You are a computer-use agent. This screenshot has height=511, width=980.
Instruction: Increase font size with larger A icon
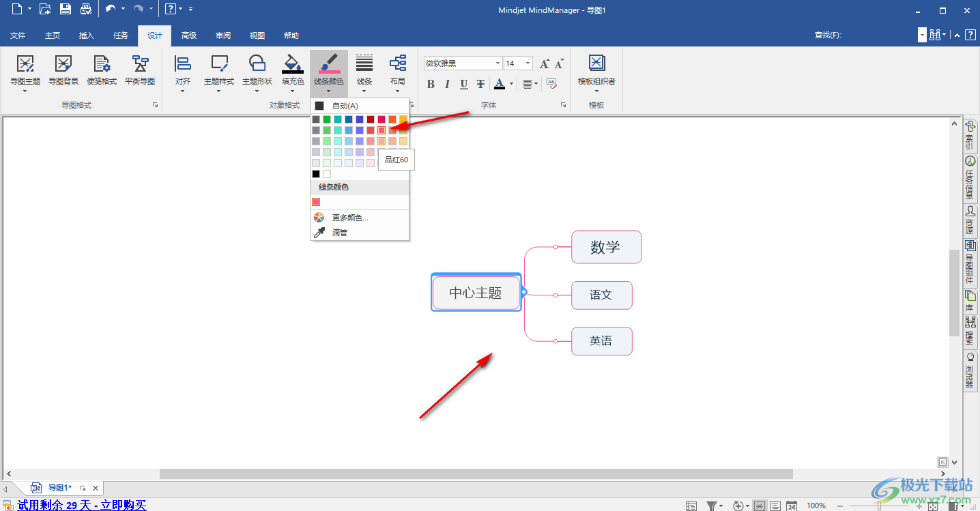(x=544, y=63)
